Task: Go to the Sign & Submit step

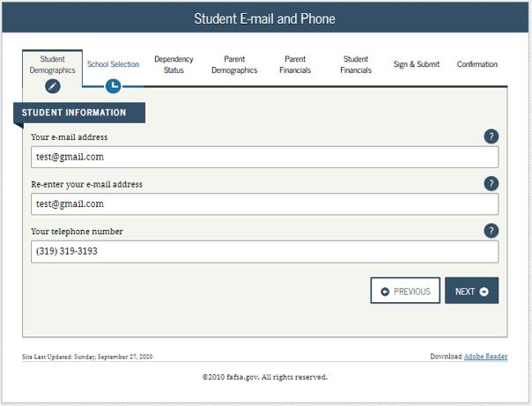Action: pos(417,64)
